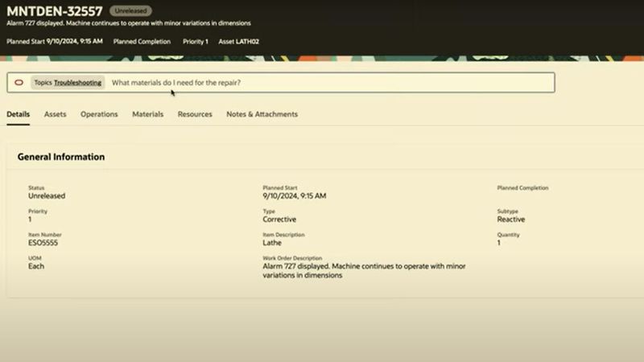This screenshot has width=644, height=362.
Task: Switch to the Details tab
Action: [x=19, y=114]
